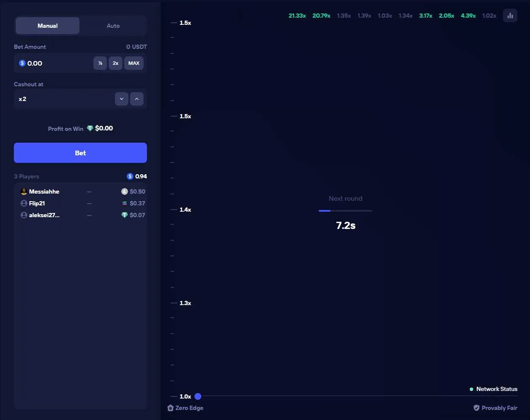Open the 1.35x past round result
Image resolution: width=530 pixels, height=420 pixels.
click(344, 16)
